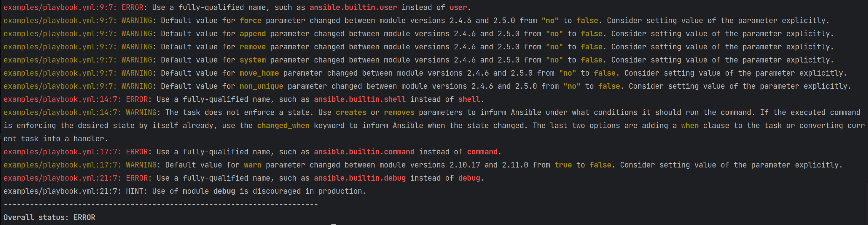Image resolution: width=868 pixels, height=225 pixels.
Task: Click the changed_when keyword
Action: coord(283,126)
